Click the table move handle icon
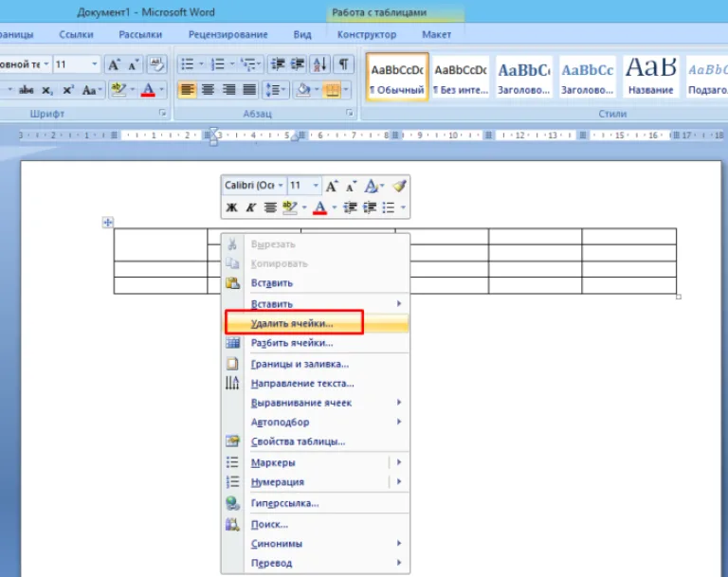 [108, 223]
